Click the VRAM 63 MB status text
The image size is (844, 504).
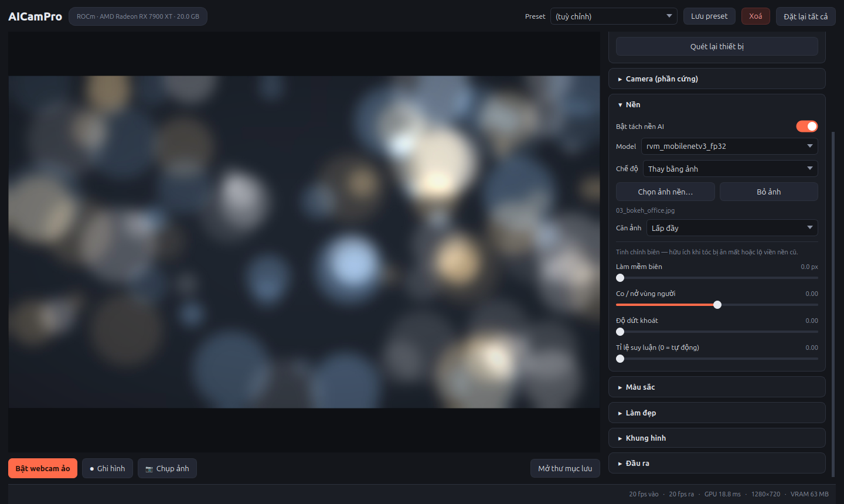point(809,494)
